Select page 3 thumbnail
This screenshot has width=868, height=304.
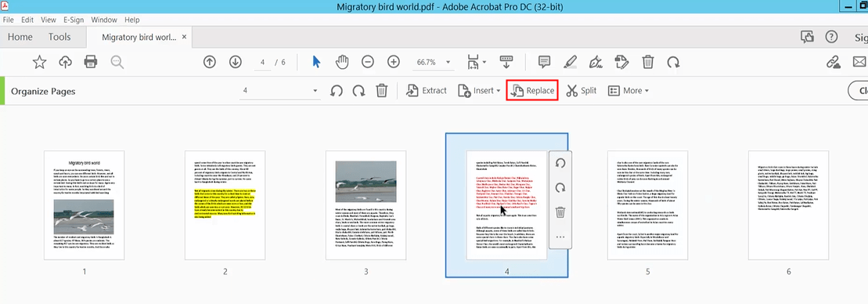(x=366, y=204)
